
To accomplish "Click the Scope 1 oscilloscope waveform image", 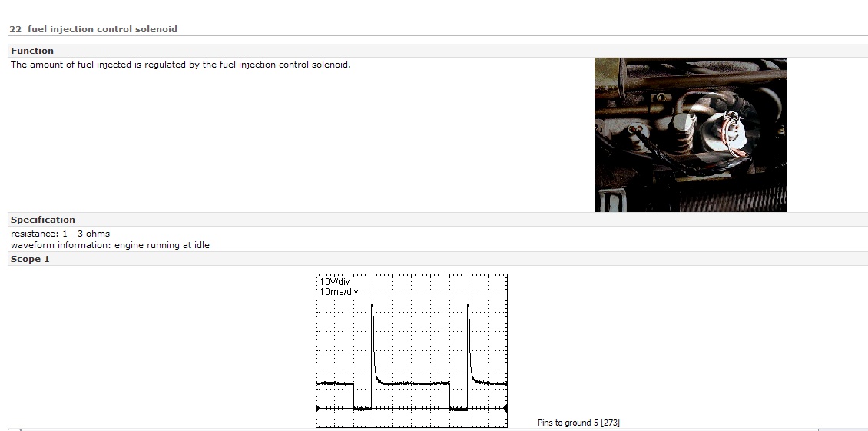I will point(411,350).
